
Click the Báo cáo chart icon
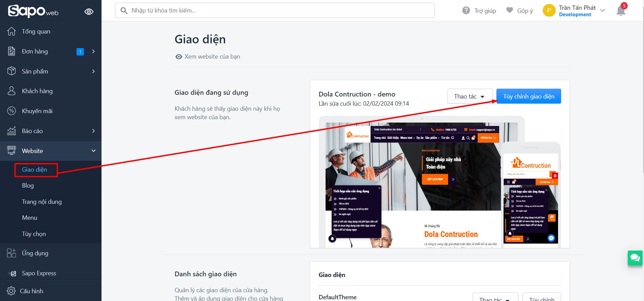tap(12, 131)
